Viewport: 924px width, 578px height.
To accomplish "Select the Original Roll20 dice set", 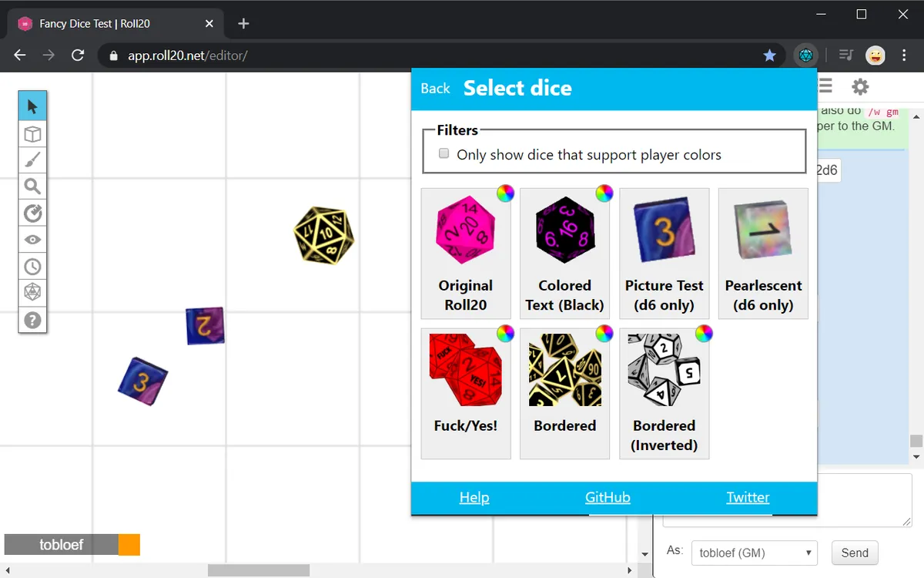I will 466,254.
